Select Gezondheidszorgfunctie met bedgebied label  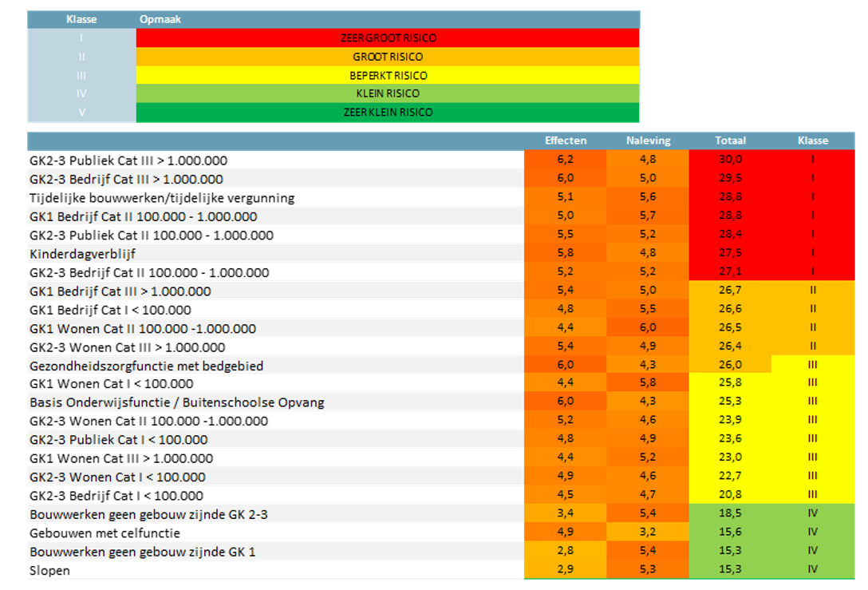point(146,366)
